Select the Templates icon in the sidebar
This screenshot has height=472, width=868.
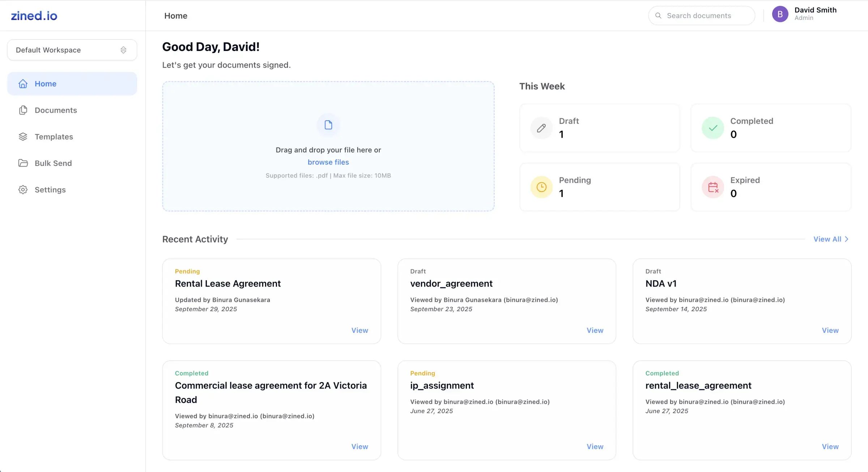(23, 137)
